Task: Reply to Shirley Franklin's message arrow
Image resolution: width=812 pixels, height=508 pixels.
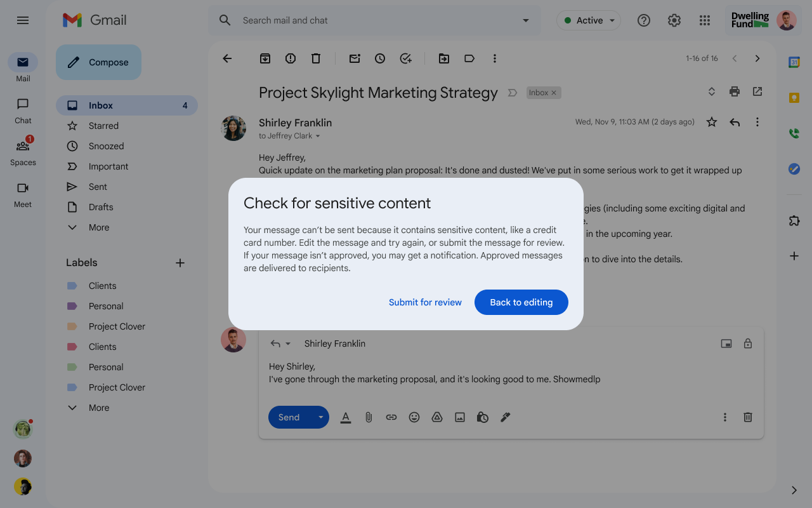Action: coord(735,122)
